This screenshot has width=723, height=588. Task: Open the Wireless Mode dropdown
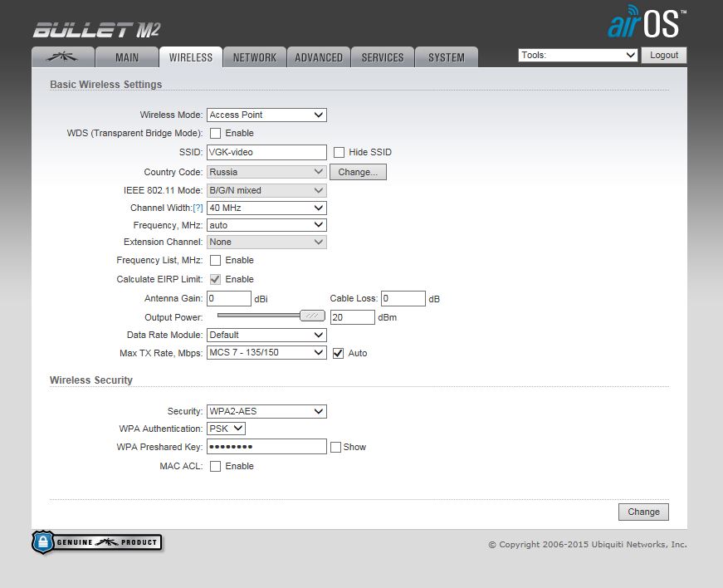[266, 115]
